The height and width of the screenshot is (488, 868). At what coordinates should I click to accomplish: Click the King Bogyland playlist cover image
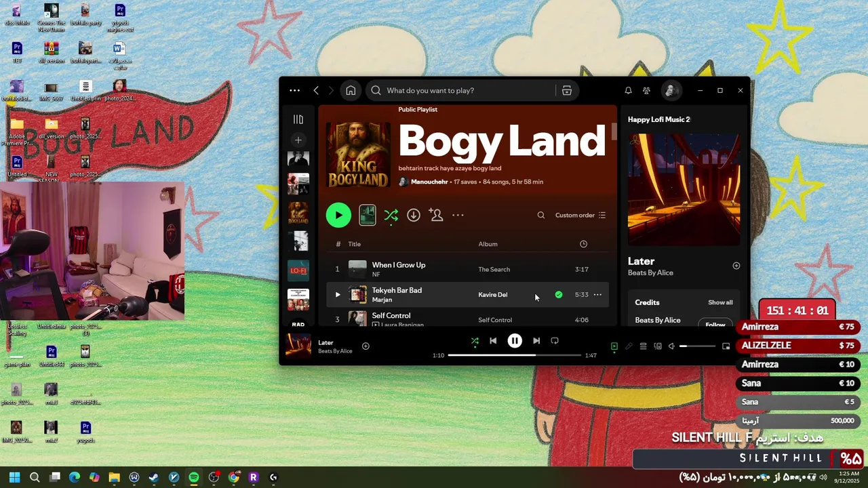pos(358,155)
